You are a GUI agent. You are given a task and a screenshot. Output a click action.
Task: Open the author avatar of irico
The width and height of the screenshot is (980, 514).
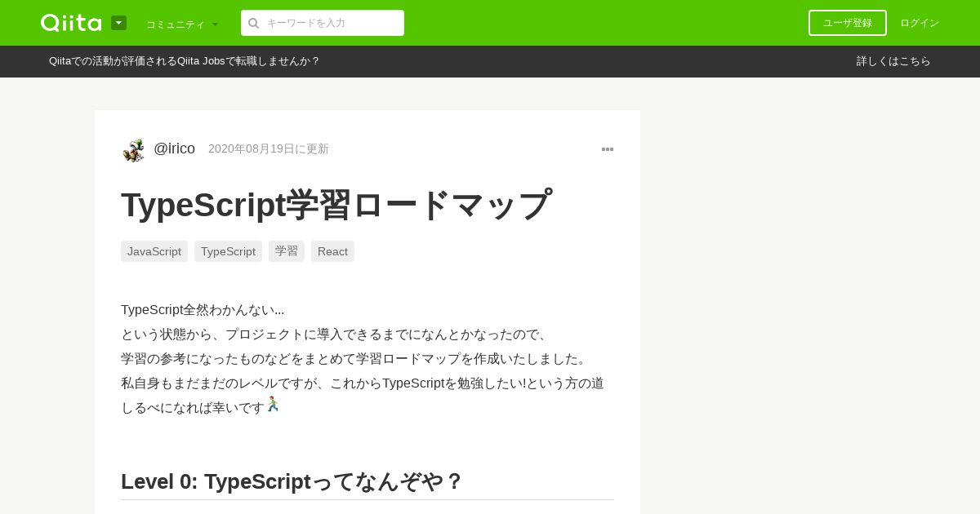point(134,149)
